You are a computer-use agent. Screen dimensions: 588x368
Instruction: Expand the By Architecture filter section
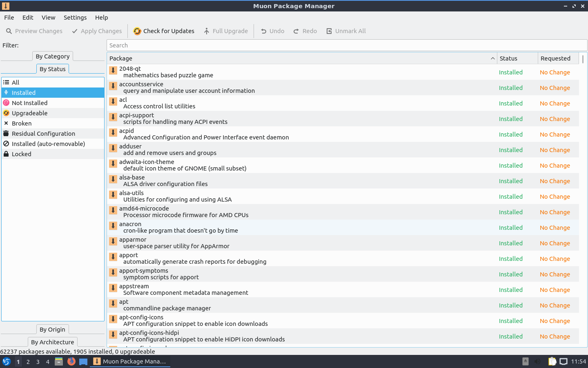click(52, 342)
